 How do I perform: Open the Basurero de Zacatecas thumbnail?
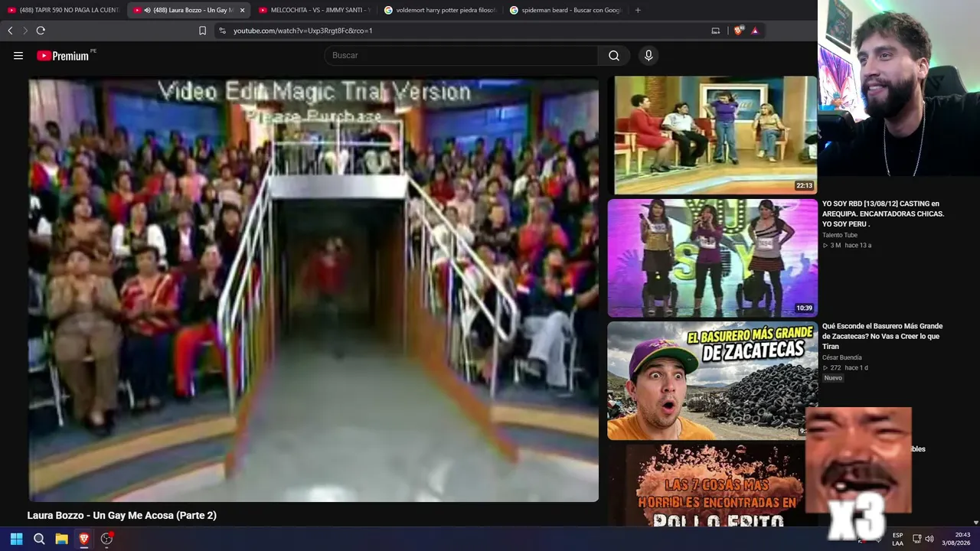click(712, 381)
